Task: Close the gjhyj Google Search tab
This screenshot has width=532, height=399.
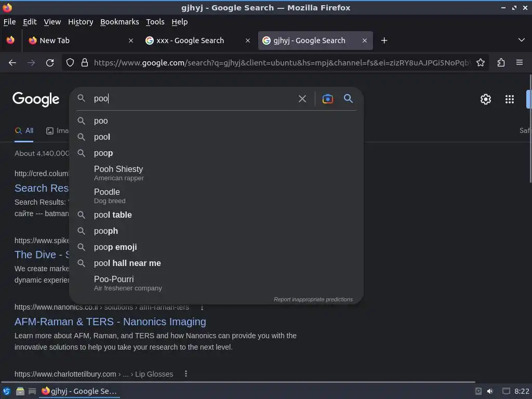Action: pyautogui.click(x=365, y=41)
